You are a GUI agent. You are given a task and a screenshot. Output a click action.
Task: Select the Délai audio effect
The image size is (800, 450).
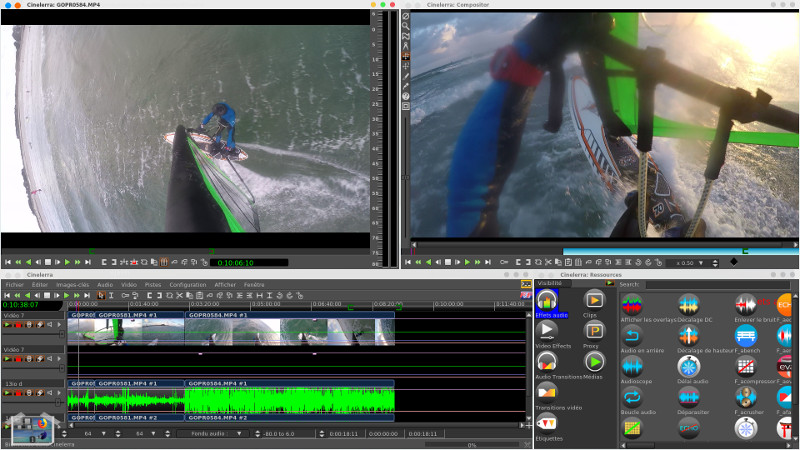tap(688, 367)
